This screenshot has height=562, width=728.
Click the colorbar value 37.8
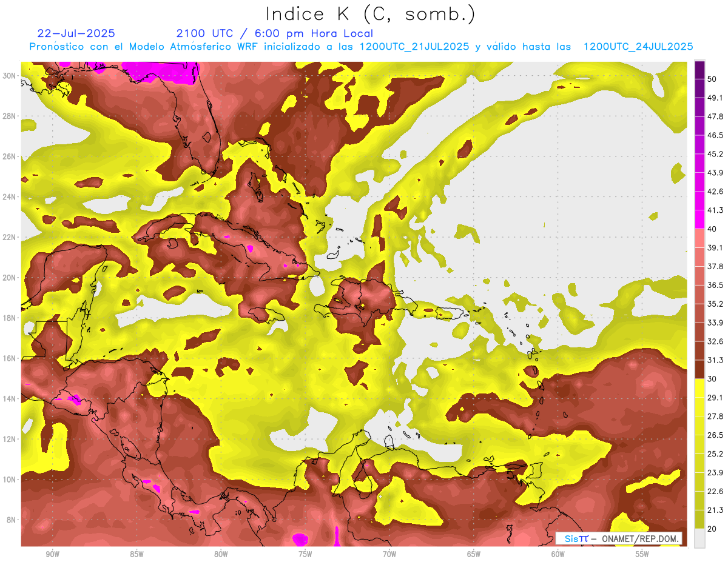pos(715,266)
